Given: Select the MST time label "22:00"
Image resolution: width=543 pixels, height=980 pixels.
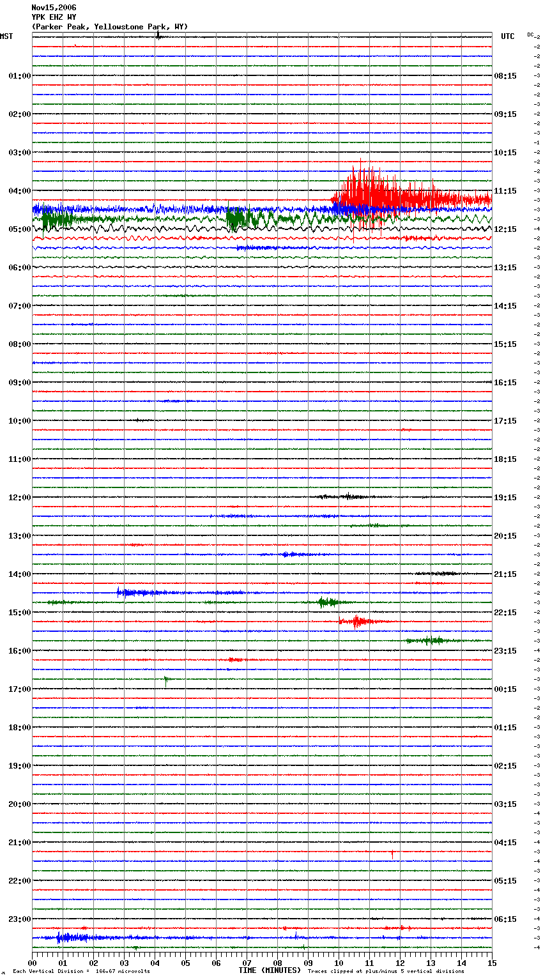Looking at the screenshot, I should coord(20,881).
